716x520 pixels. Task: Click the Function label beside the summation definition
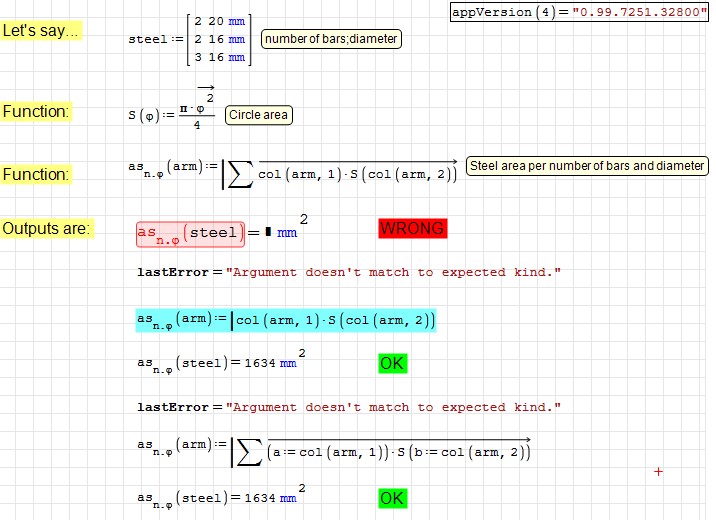[x=36, y=175]
